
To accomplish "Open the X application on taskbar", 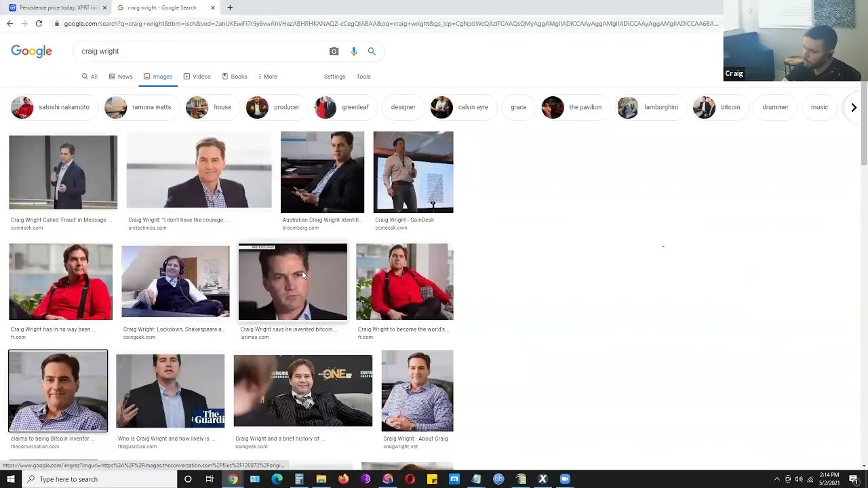I will [x=542, y=479].
